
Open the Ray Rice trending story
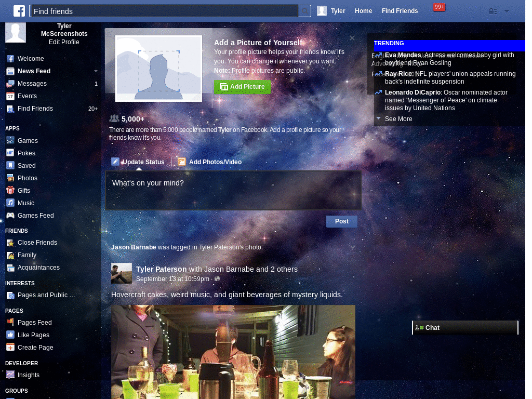(x=450, y=78)
